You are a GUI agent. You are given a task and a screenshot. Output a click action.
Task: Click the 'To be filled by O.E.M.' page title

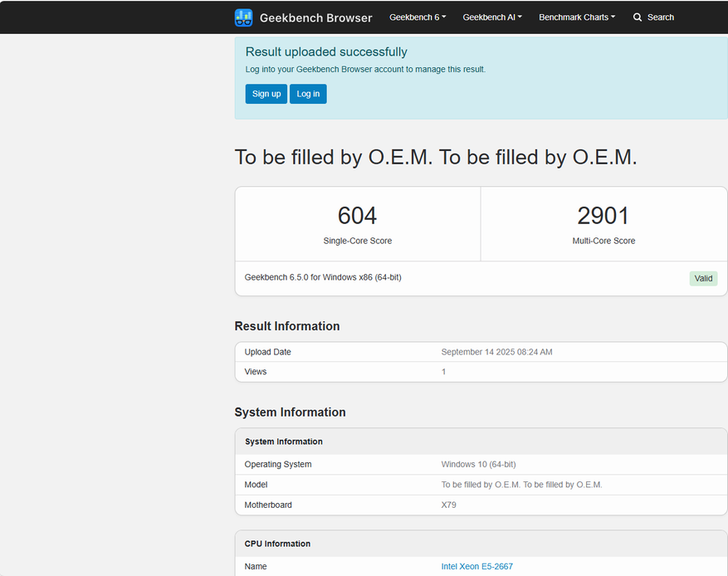[436, 157]
